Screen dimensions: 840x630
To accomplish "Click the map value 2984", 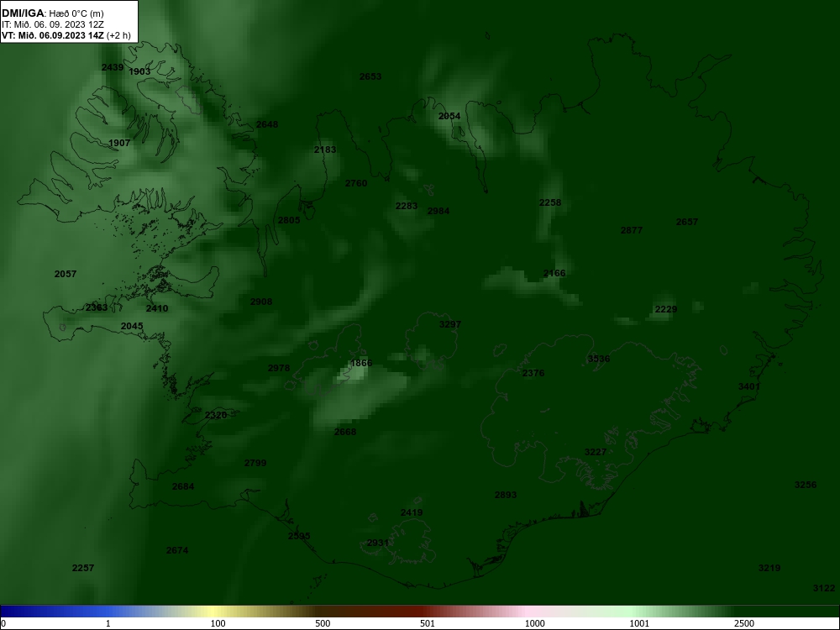I will click(x=438, y=211).
